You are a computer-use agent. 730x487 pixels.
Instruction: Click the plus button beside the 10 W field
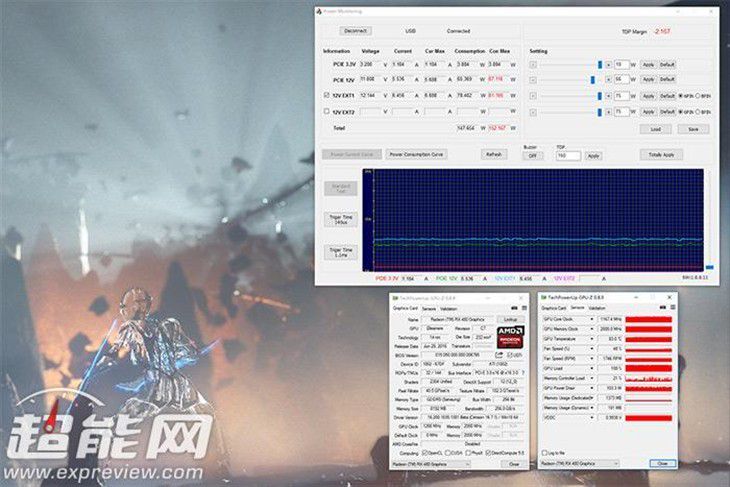[608, 65]
